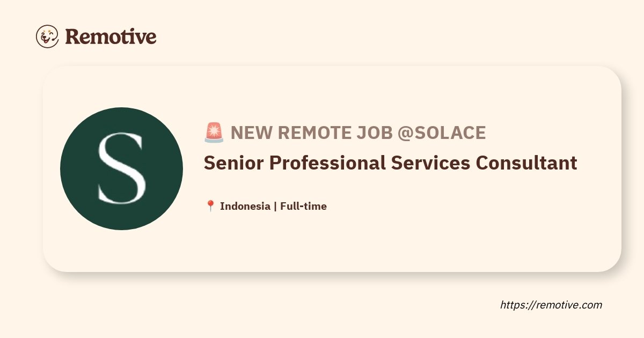The height and width of the screenshot is (338, 644).
Task: Open the Remotive wordmark text
Action: pyautogui.click(x=111, y=36)
